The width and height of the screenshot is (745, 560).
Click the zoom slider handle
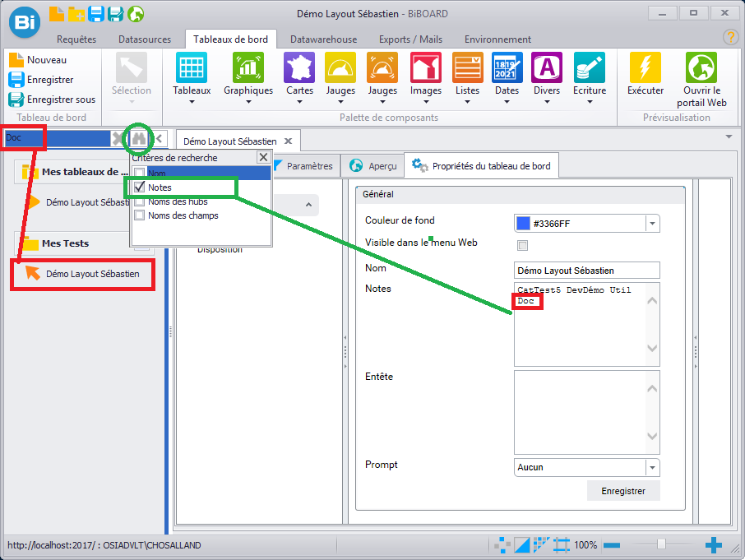coord(661,544)
